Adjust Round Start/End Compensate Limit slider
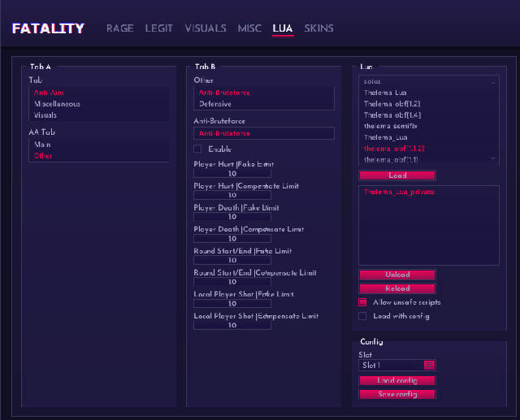 232,282
